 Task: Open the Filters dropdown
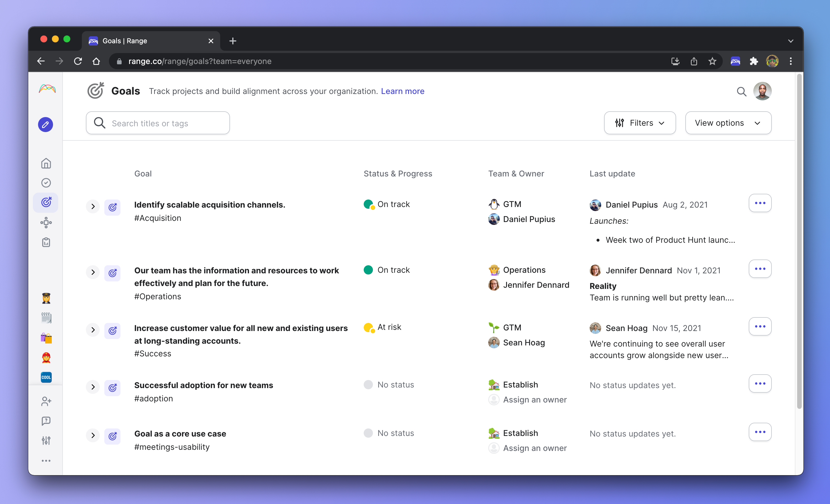click(640, 123)
